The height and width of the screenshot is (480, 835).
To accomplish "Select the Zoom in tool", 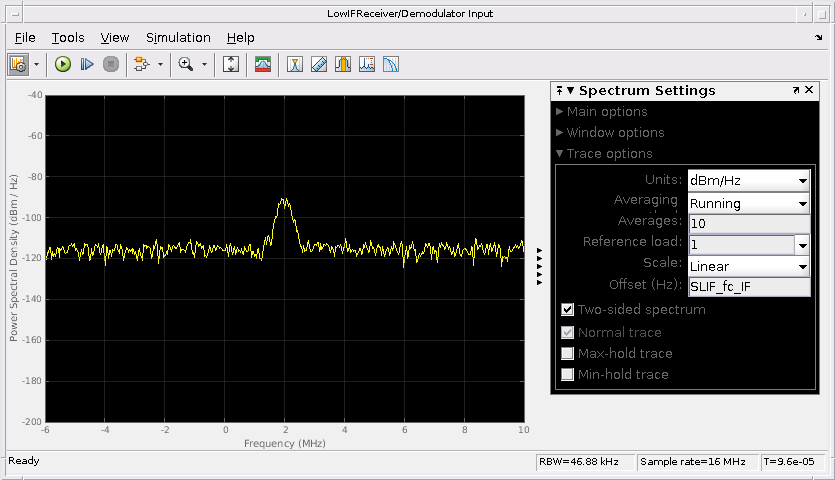I will (x=186, y=64).
